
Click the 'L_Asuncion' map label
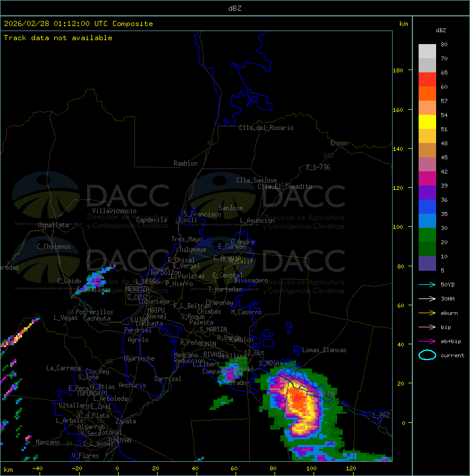pos(257,220)
